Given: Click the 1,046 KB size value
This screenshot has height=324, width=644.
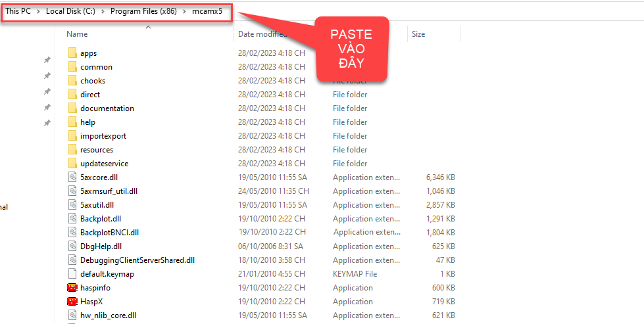Looking at the screenshot, I should point(440,191).
